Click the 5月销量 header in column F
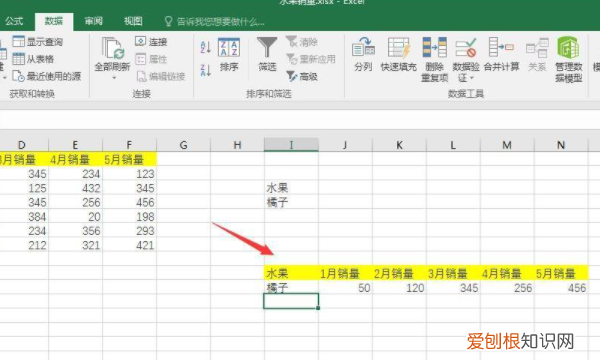Screen dimensions: 600x360 [x=129, y=159]
